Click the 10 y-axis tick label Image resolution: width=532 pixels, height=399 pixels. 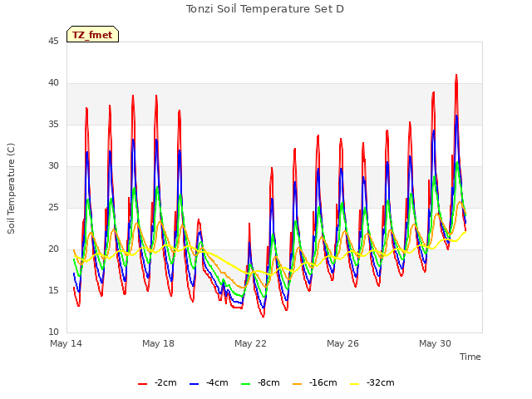tap(53, 332)
